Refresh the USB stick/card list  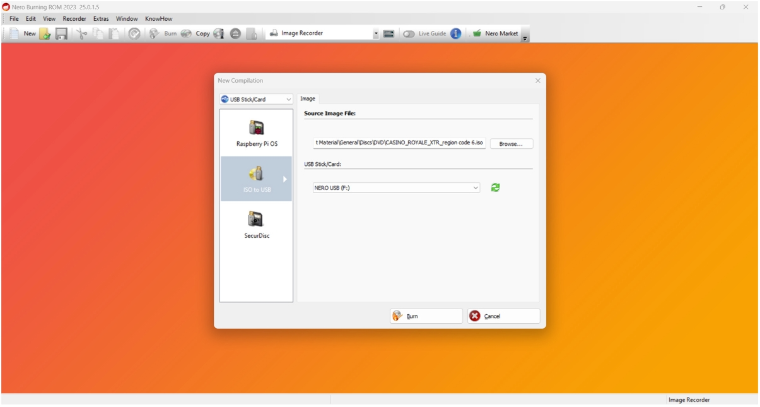[495, 187]
